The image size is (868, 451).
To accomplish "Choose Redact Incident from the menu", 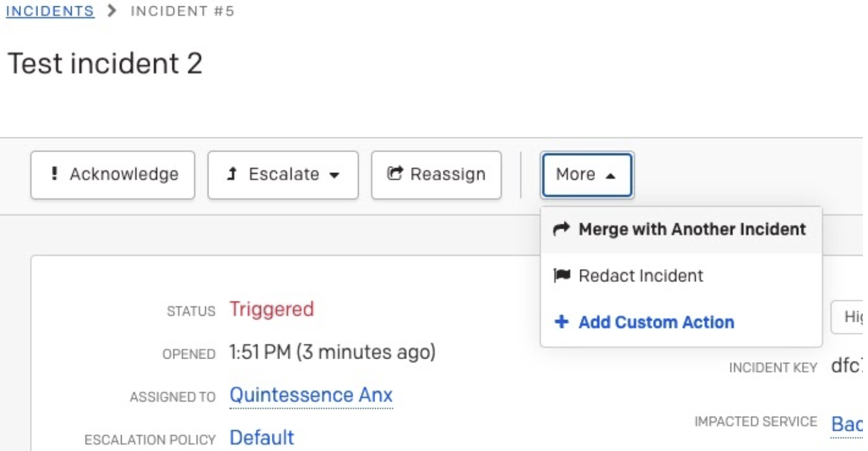I will 641,276.
